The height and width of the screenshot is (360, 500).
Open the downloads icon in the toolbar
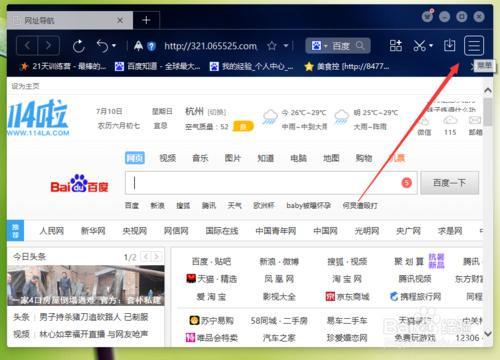pos(449,45)
